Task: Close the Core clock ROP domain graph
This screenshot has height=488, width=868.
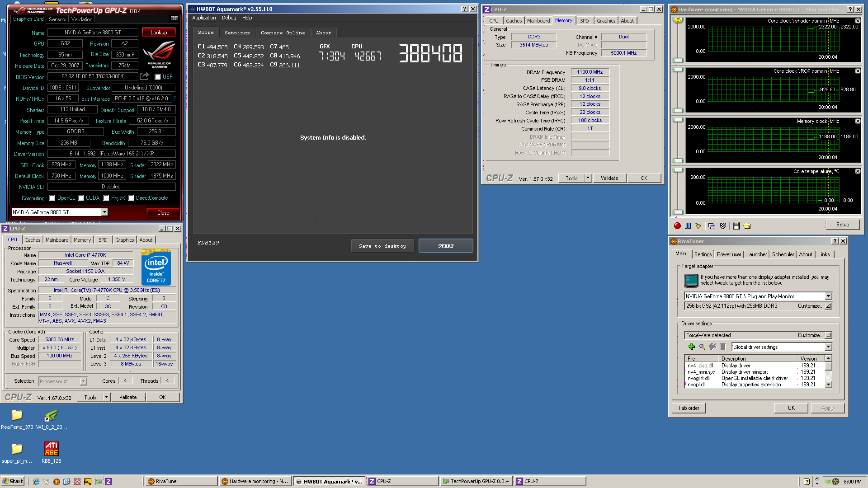Action: 858,71
